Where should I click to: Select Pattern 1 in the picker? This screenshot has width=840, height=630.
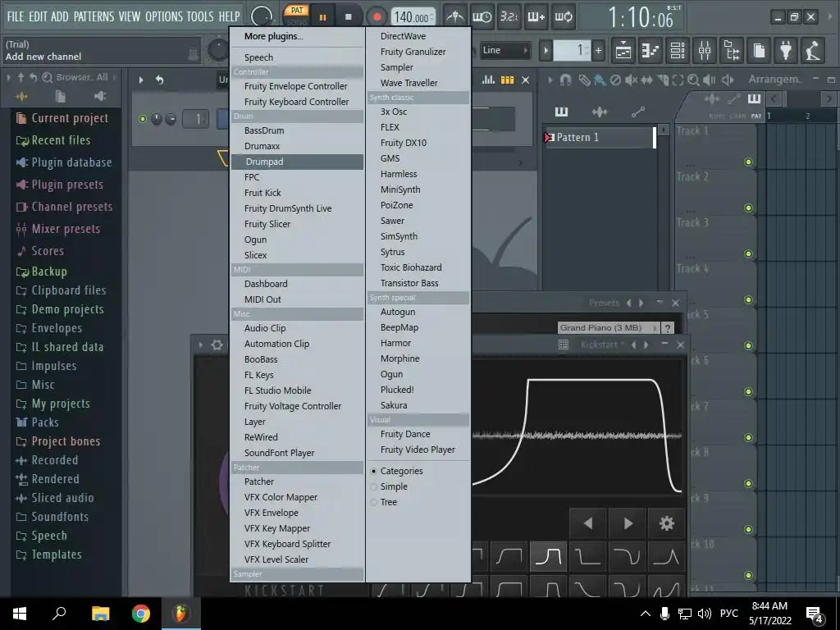600,138
